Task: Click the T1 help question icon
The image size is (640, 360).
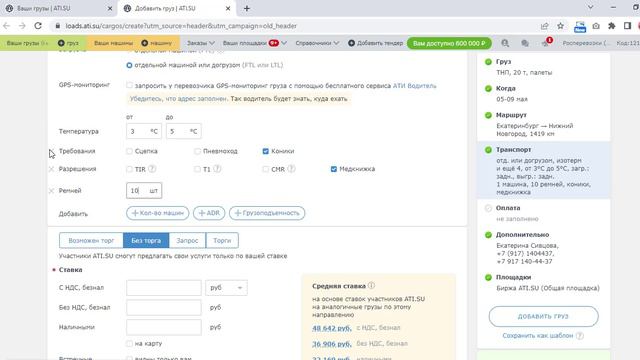Action: coord(217,169)
